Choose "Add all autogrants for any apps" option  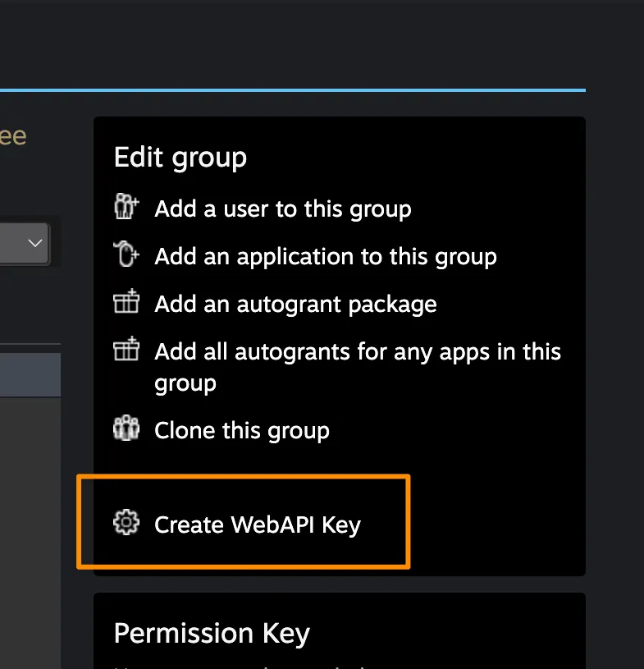357,351
